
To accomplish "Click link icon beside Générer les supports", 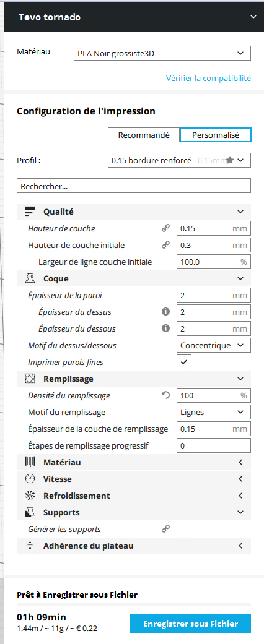I will [165, 530].
